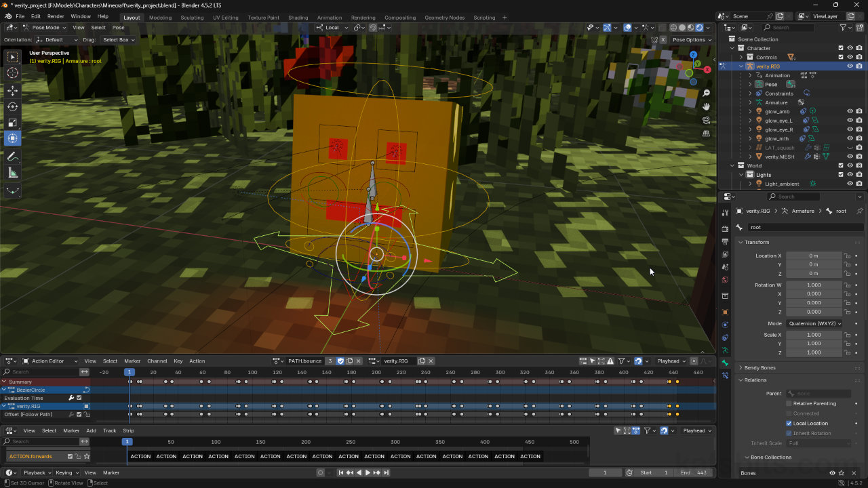Exclude the Character collection via its checkbox

841,48
